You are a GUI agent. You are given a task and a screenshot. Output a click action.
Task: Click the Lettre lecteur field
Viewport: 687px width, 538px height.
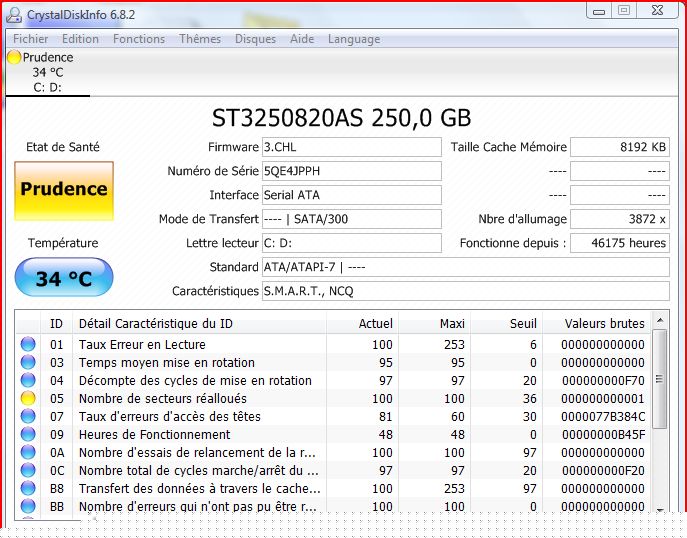point(351,243)
